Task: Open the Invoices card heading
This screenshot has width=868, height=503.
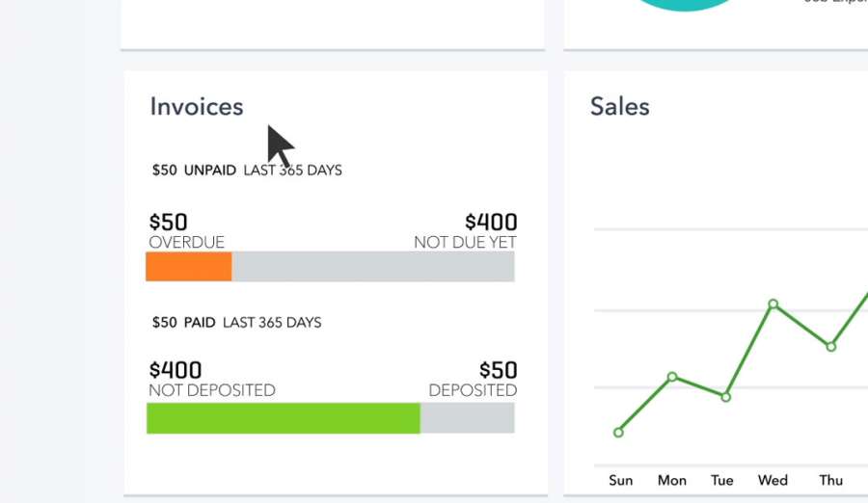Action: 197,106
